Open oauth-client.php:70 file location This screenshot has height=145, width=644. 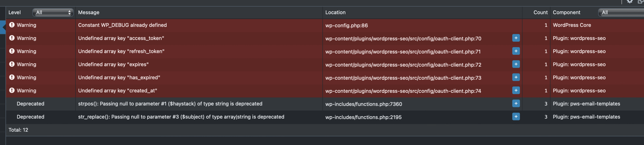pos(403,39)
